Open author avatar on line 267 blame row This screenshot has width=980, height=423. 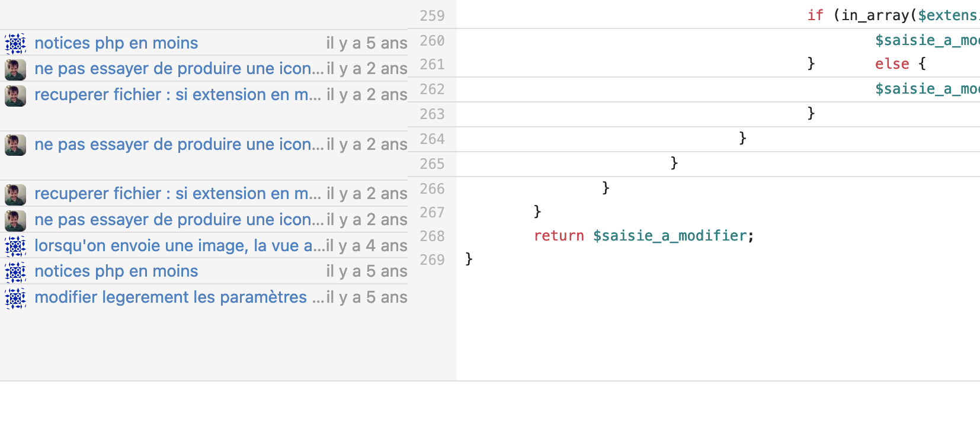[15, 220]
